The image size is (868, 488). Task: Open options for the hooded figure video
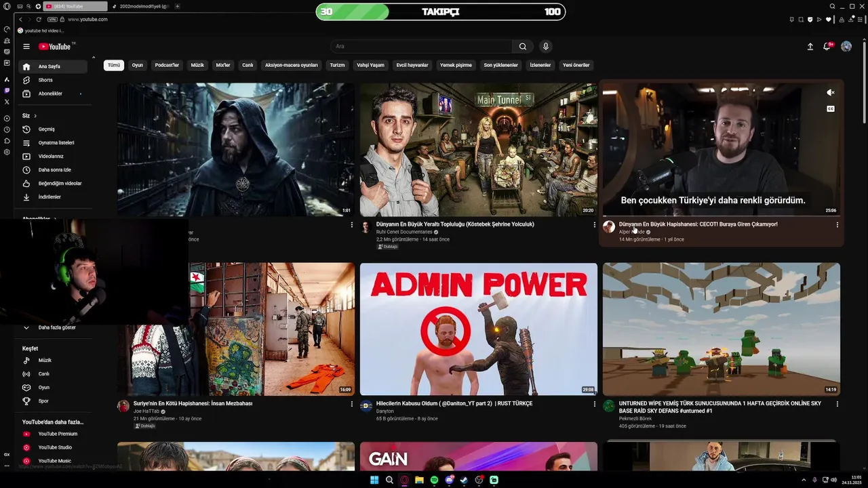coord(351,224)
